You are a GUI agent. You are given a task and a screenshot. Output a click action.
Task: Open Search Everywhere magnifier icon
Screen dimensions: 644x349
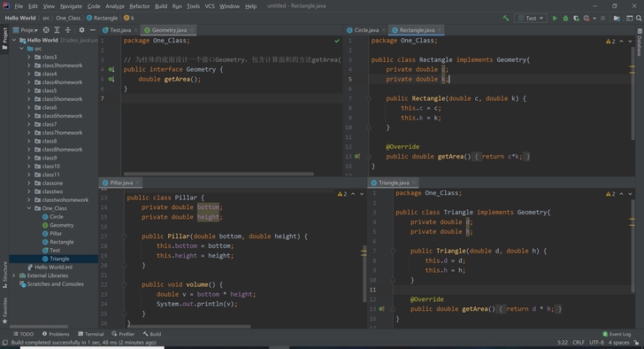tap(639, 18)
